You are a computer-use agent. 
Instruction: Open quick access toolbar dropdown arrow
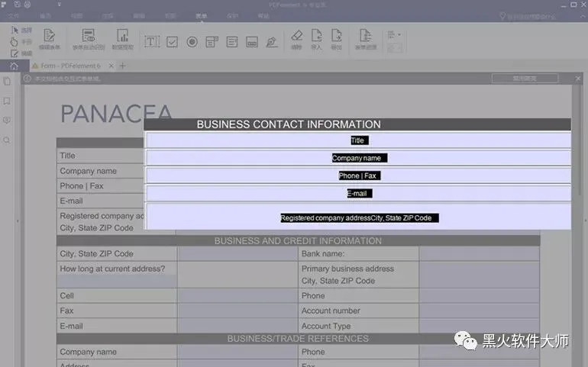coord(60,5)
